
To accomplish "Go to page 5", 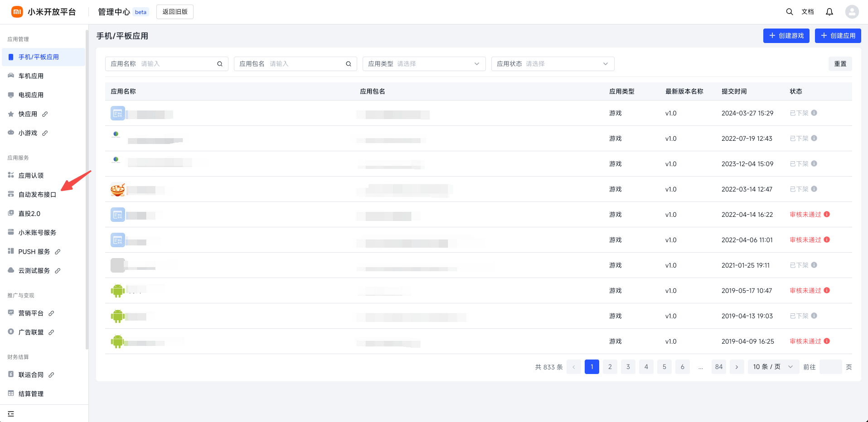I will coord(664,367).
